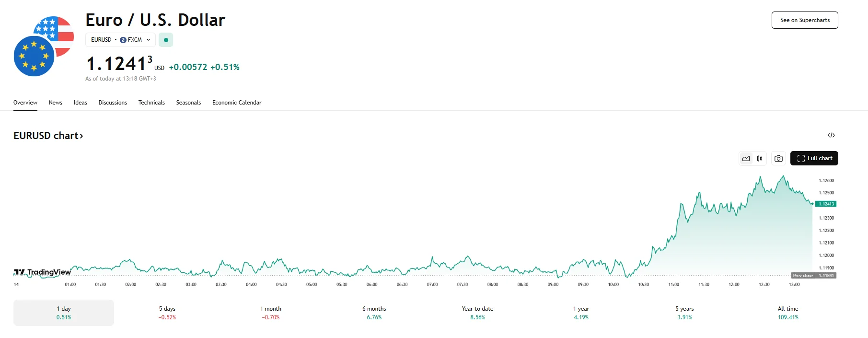Switch to area chart style
This screenshot has width=868, height=338.
(x=746, y=158)
